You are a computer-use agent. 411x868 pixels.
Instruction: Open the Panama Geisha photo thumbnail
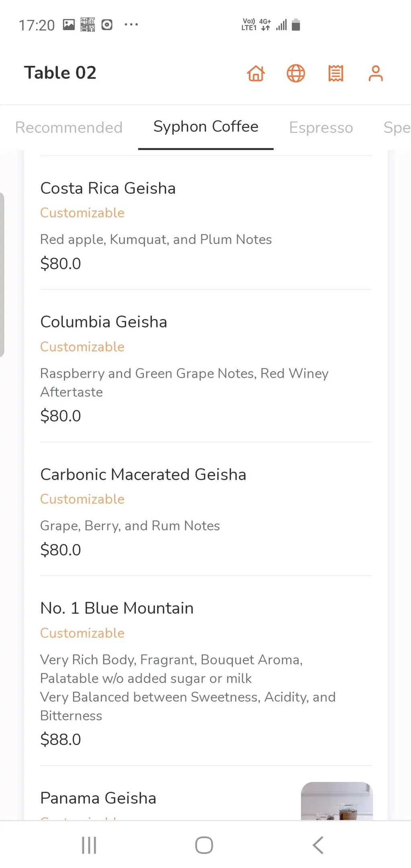(x=337, y=801)
